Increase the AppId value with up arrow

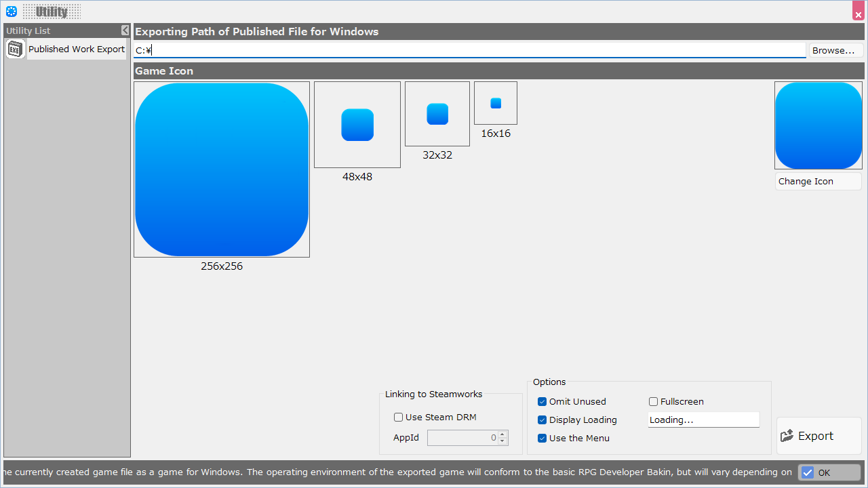tap(502, 434)
